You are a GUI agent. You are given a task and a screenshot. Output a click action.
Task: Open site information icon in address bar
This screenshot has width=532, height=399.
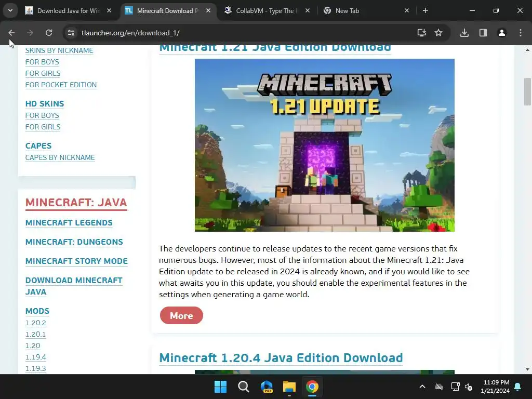(71, 33)
